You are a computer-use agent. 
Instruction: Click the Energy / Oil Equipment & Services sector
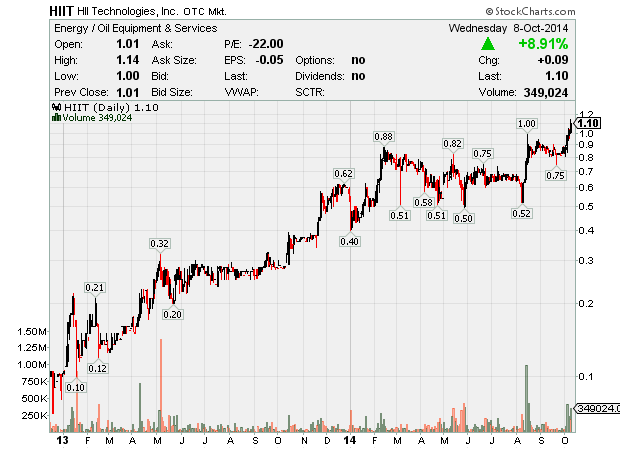tap(136, 28)
